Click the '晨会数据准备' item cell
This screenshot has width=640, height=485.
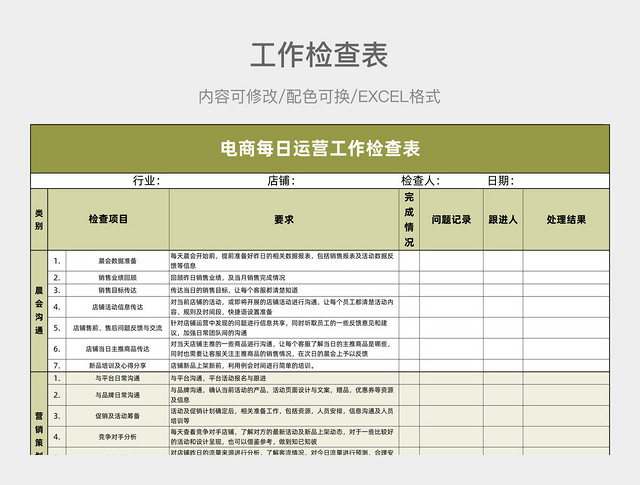click(x=118, y=261)
